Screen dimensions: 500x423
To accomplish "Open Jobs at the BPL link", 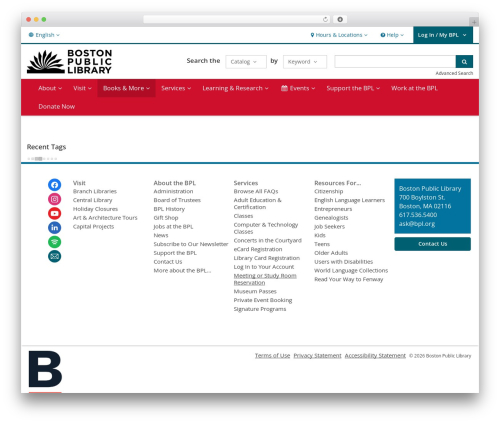I will [173, 227].
